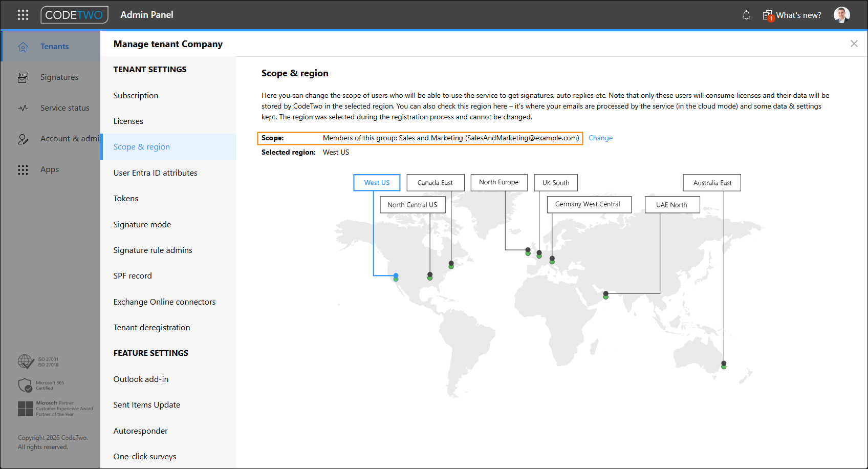Select the North Central US region label
This screenshot has width=868, height=469.
[x=413, y=205]
